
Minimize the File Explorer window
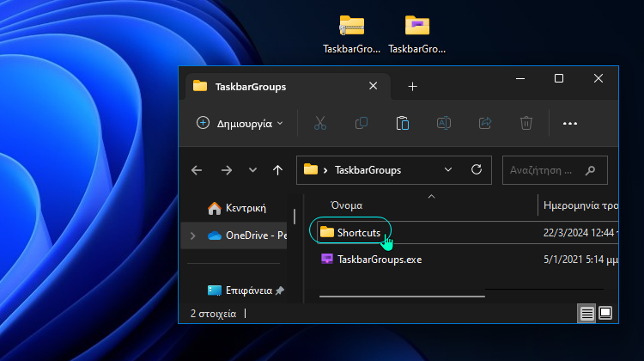pos(520,78)
